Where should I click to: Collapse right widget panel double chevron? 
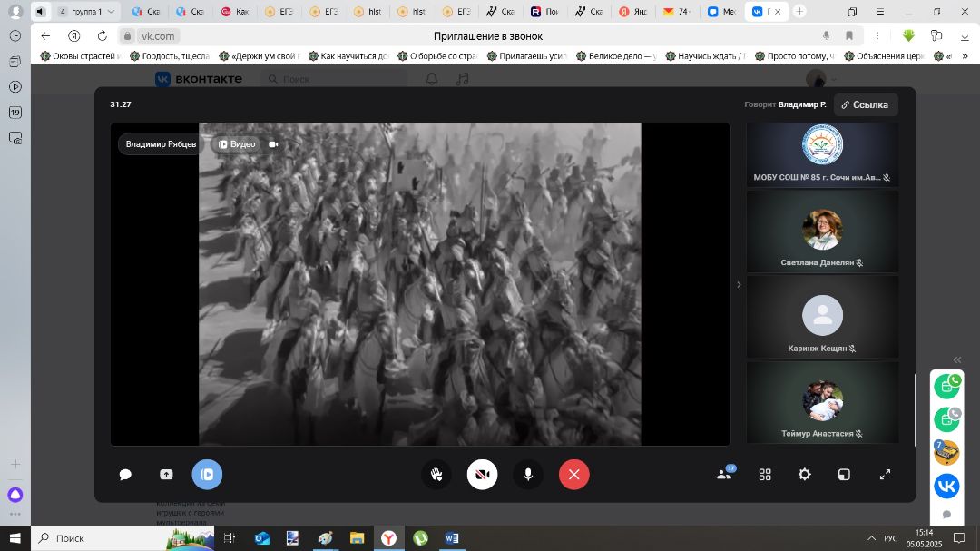click(x=957, y=359)
